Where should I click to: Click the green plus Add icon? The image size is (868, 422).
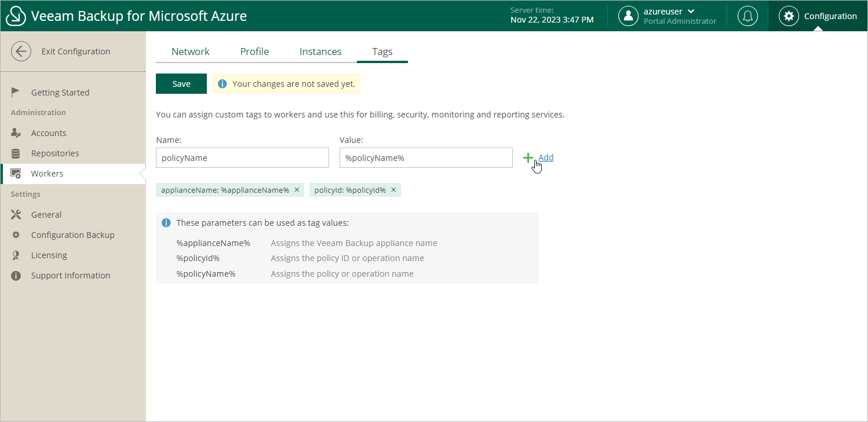[x=528, y=157]
